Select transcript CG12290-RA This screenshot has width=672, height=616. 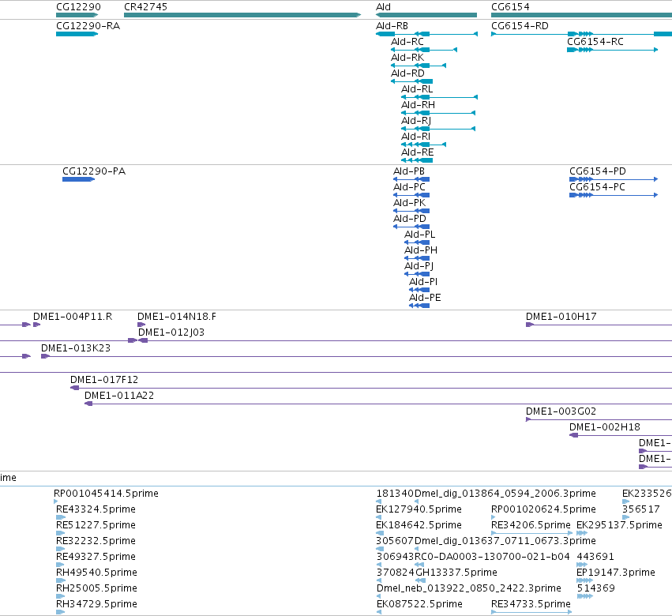coord(77,34)
